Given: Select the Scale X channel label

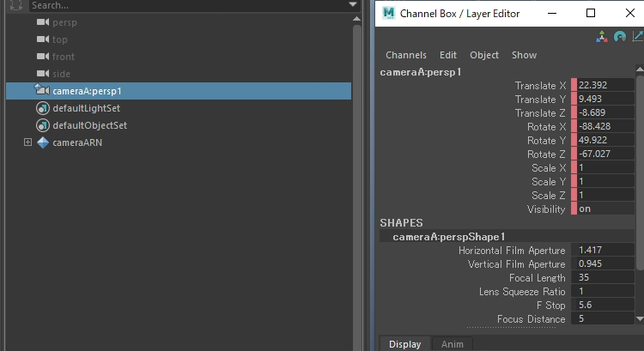Looking at the screenshot, I should pyautogui.click(x=549, y=168).
